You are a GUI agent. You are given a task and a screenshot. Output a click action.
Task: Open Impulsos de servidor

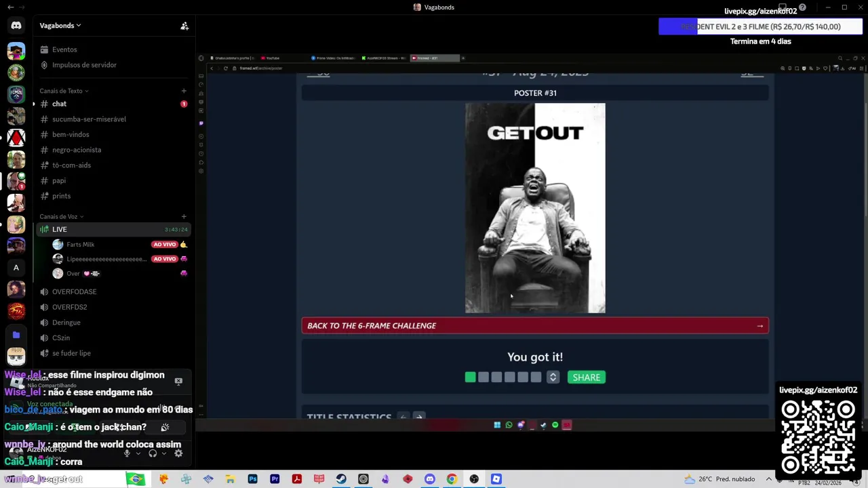(x=84, y=65)
